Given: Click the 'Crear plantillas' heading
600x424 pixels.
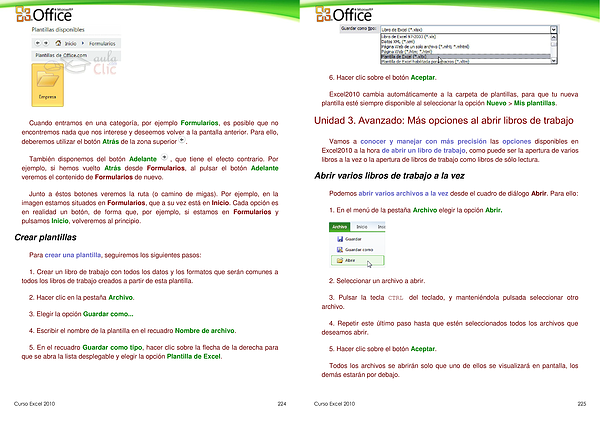Looking at the screenshot, I should coord(46,237).
